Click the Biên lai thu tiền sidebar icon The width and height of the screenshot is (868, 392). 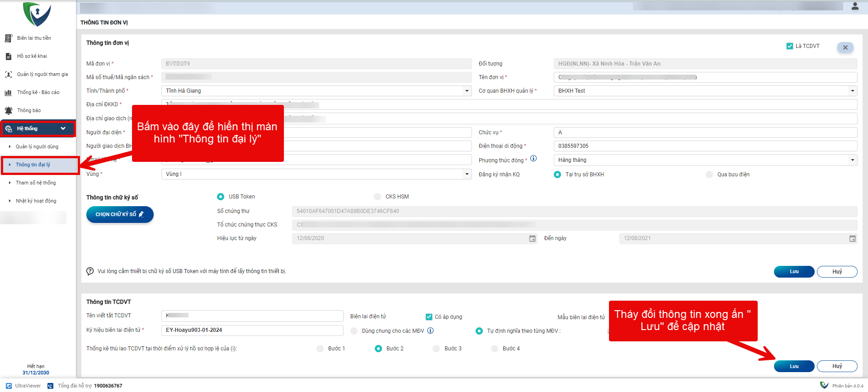[x=8, y=38]
